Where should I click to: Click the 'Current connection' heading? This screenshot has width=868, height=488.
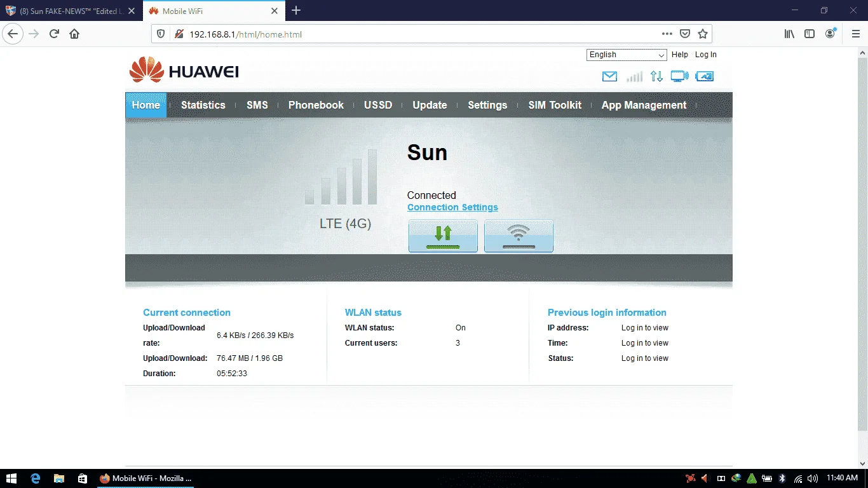tap(187, 313)
